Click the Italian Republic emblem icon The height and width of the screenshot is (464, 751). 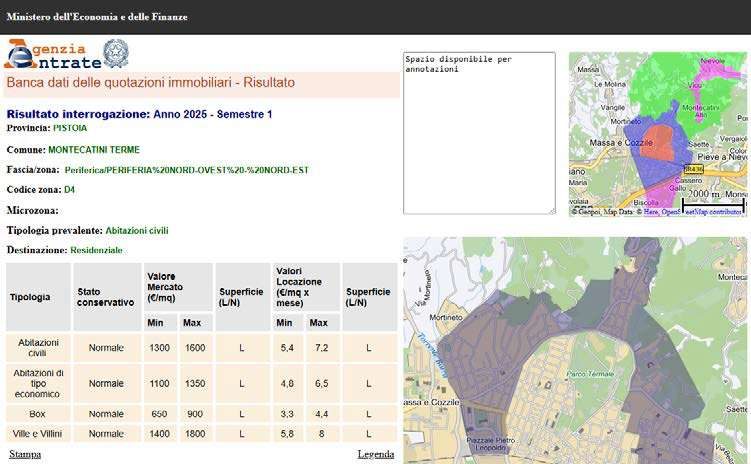tap(116, 54)
